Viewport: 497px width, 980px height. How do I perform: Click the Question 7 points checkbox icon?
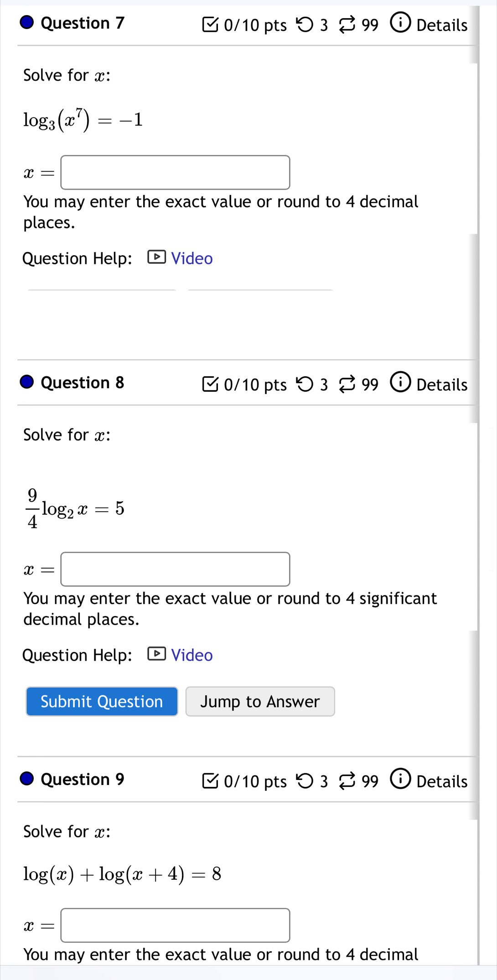pyautogui.click(x=210, y=25)
